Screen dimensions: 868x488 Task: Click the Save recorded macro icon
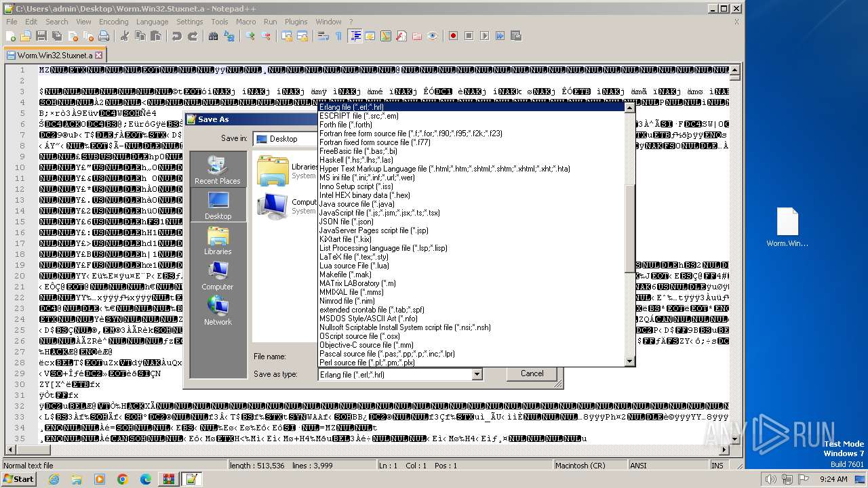[516, 36]
